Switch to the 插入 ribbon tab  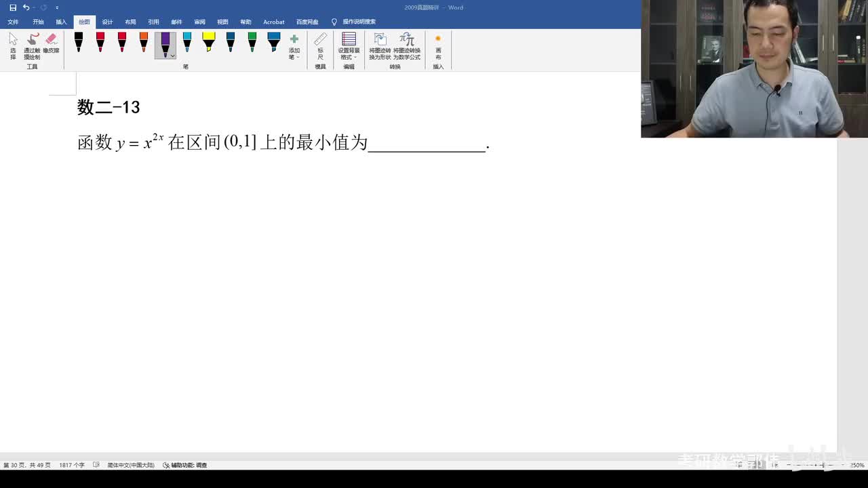pyautogui.click(x=61, y=22)
